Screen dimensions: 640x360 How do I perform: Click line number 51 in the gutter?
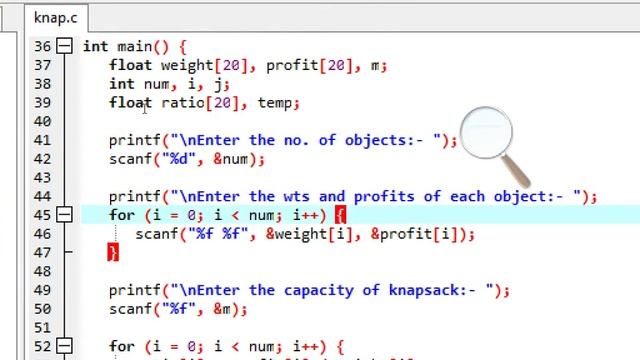[x=42, y=328]
